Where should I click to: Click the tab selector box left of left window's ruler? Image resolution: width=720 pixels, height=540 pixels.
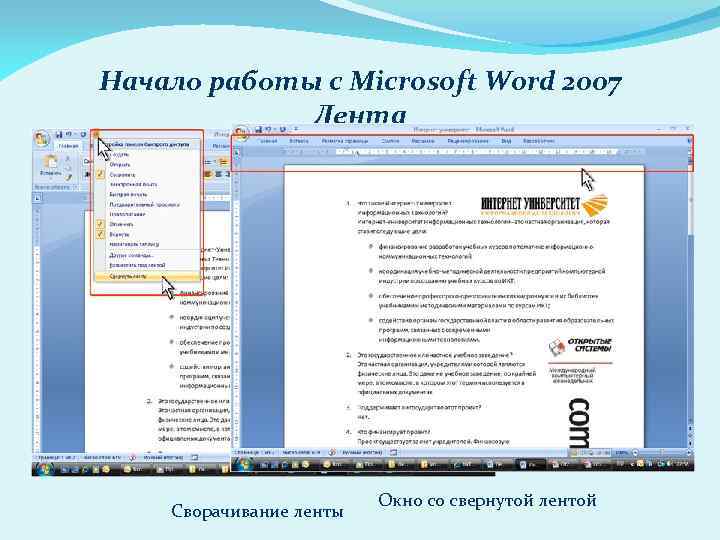click(x=38, y=198)
